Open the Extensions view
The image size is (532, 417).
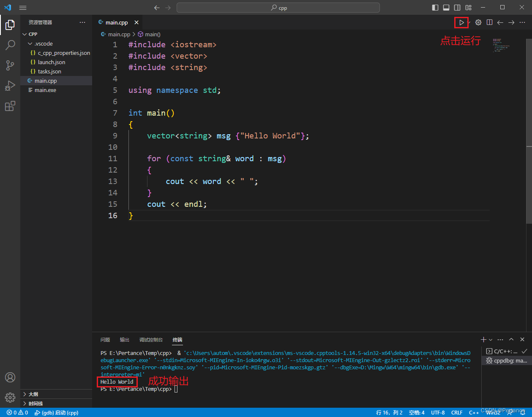(10, 106)
